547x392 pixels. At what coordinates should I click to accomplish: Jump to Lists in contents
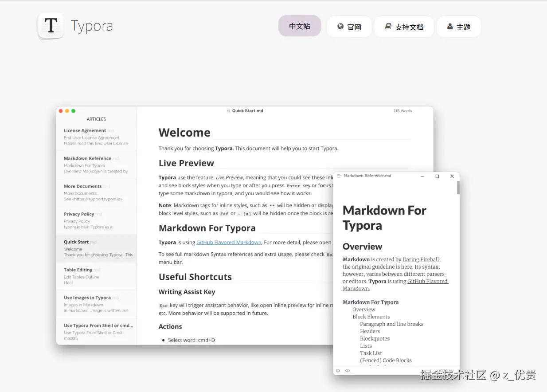tap(366, 346)
